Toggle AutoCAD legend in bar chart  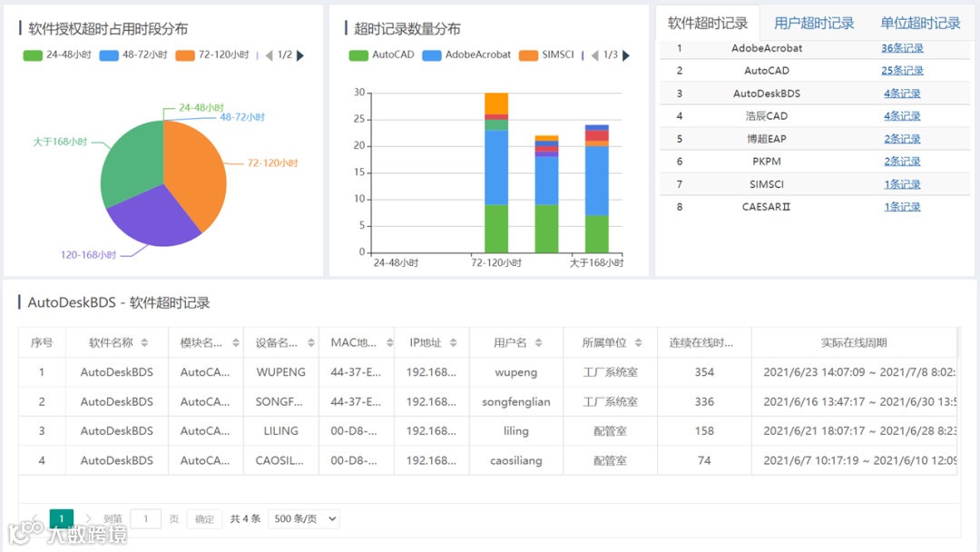[x=381, y=55]
